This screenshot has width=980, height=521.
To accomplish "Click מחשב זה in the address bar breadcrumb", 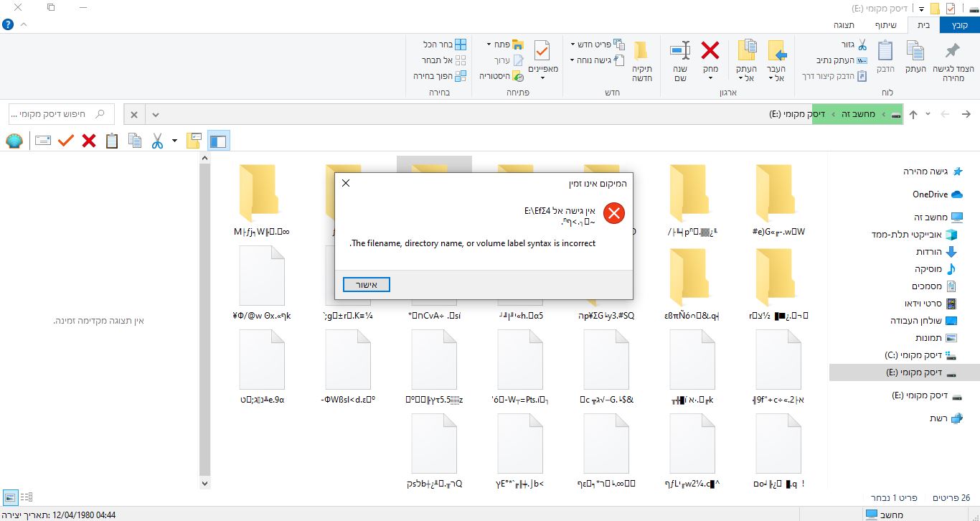I will [x=859, y=114].
